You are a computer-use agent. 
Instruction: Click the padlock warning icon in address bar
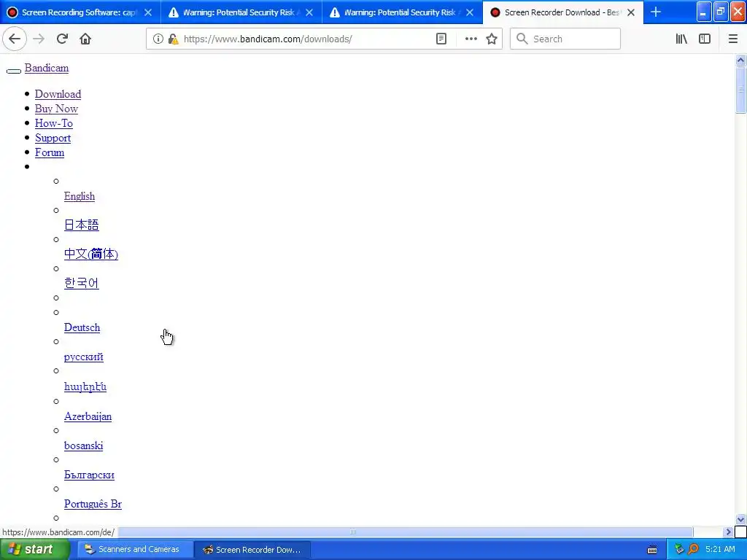[x=173, y=39]
